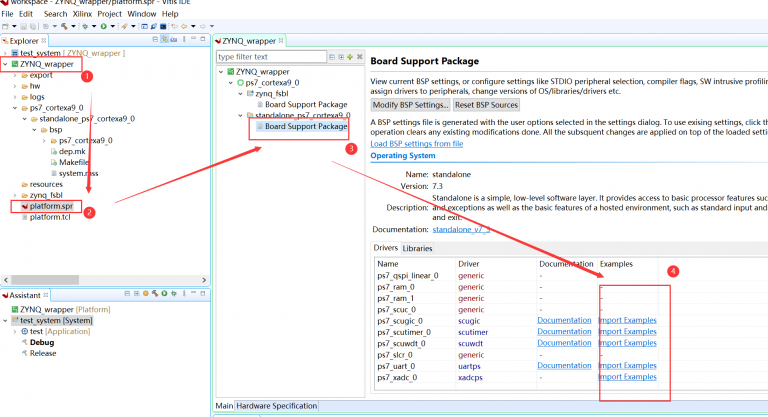Click Load BSP settings from file link

tap(416, 144)
